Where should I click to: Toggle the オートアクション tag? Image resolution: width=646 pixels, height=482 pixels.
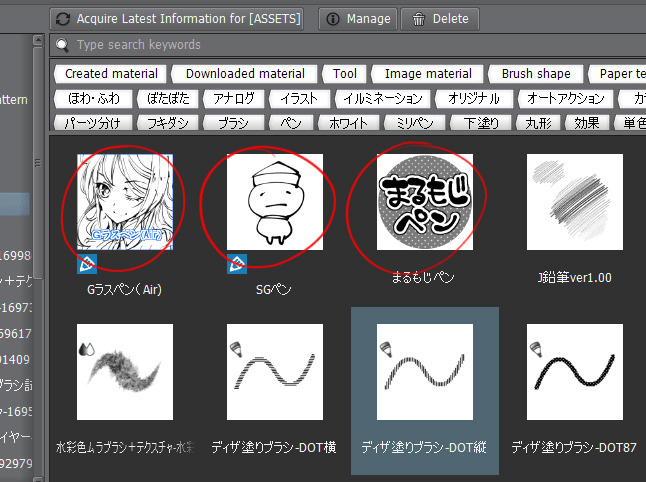565,98
